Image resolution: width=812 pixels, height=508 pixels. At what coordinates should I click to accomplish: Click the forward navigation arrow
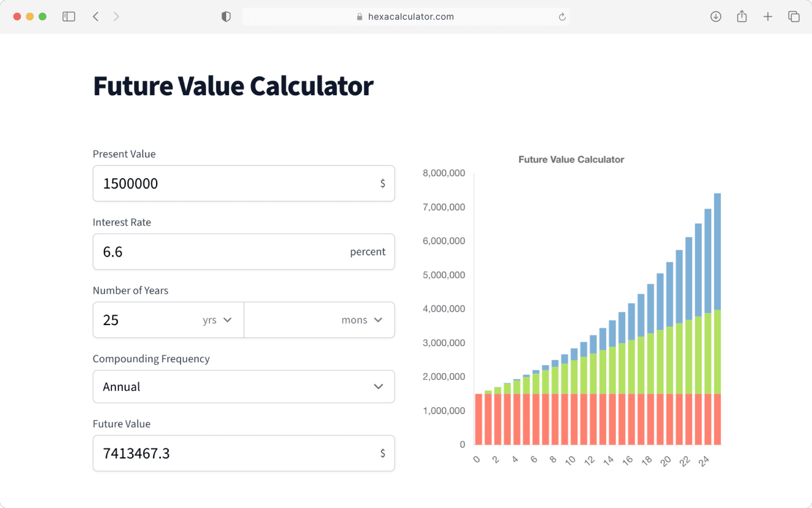coord(116,16)
